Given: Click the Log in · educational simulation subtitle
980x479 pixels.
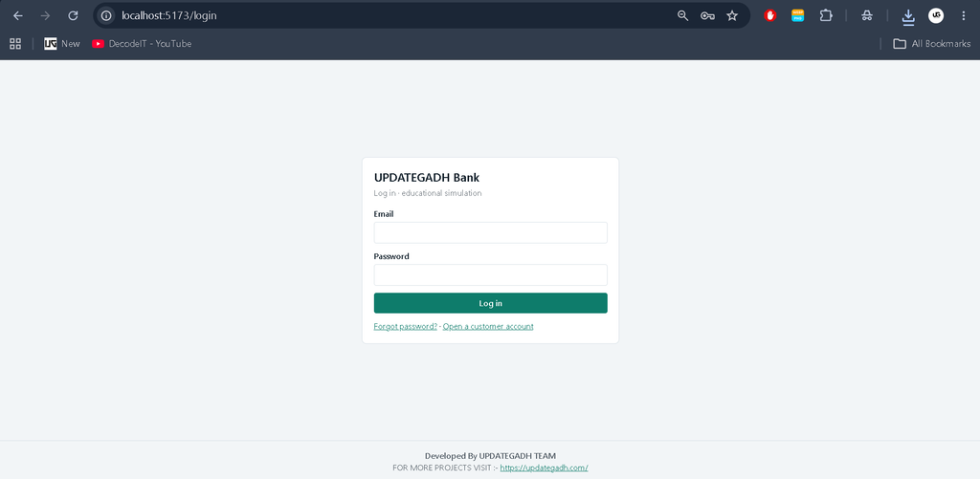Looking at the screenshot, I should pos(428,193).
